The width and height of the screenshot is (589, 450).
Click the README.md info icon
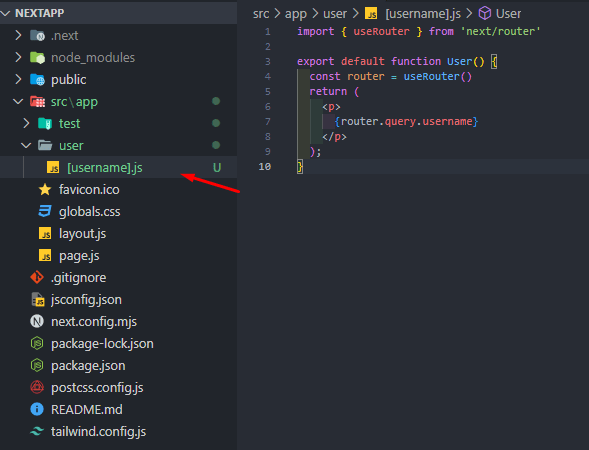[37, 409]
